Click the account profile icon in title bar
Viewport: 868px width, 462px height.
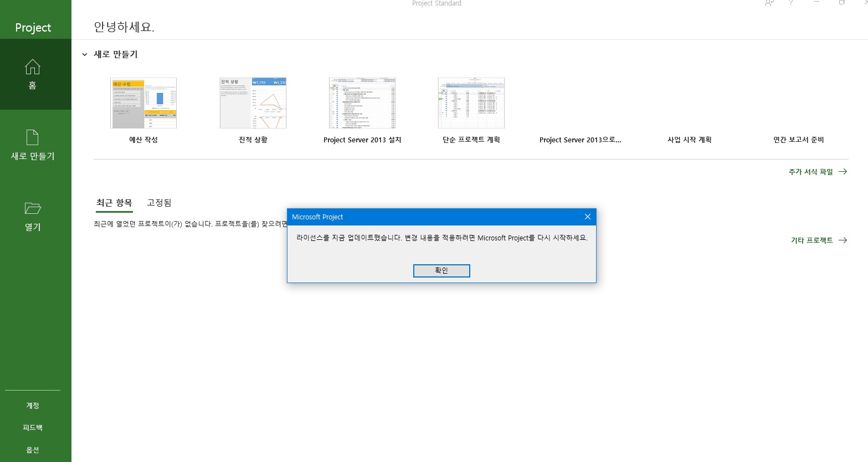point(769,3)
